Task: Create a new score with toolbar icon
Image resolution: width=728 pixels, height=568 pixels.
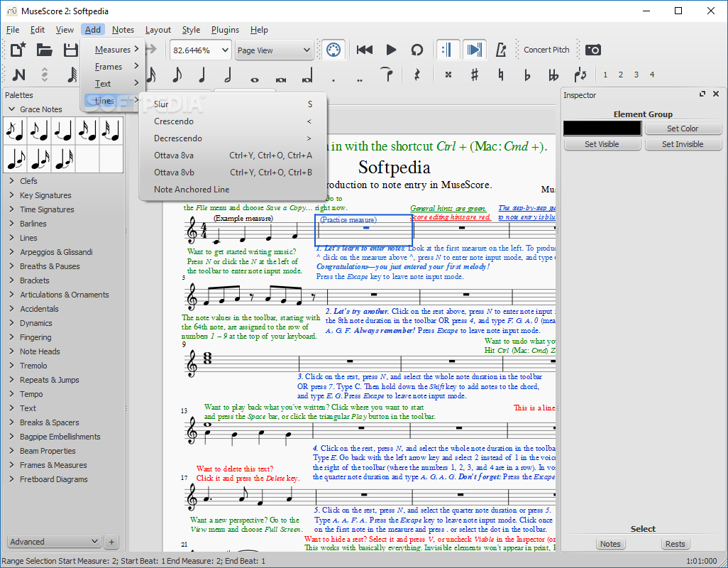Action: click(18, 50)
